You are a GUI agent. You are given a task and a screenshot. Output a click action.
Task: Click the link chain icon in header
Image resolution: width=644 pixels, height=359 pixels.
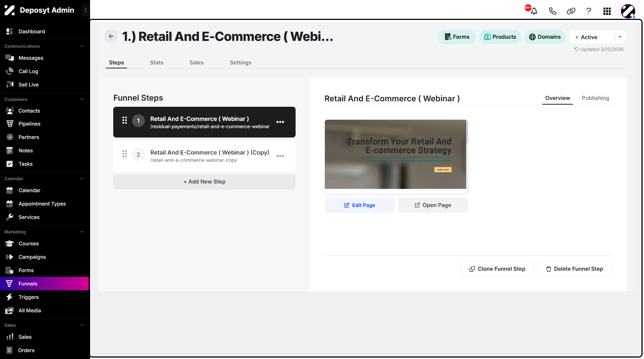click(x=571, y=11)
